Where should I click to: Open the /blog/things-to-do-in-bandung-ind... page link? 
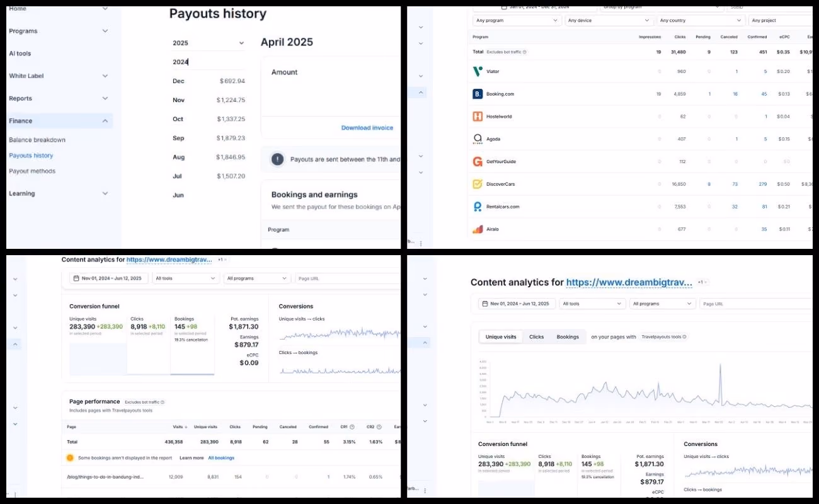[x=105, y=477]
